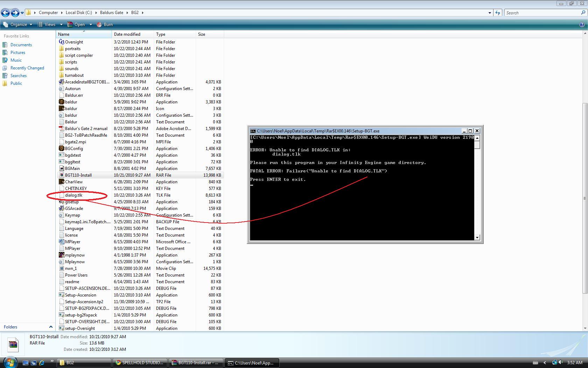The height and width of the screenshot is (368, 588).
Task: Open Recently Changed favorite link
Action: [x=27, y=68]
